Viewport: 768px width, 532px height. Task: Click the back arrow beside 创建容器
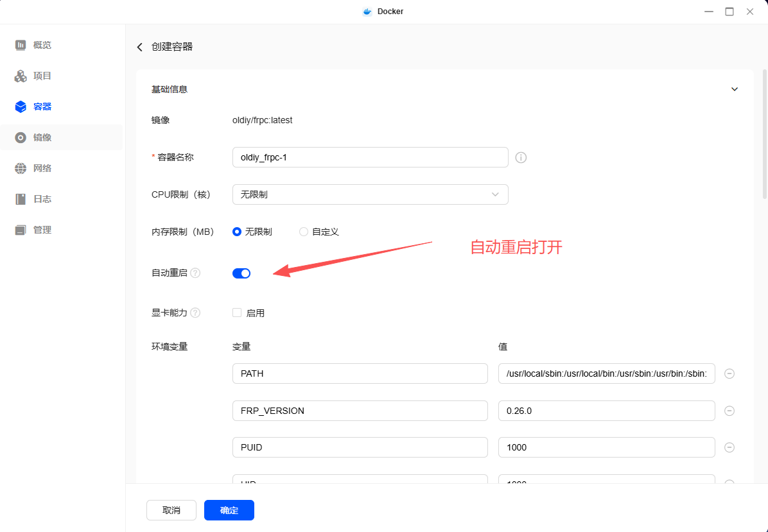click(140, 47)
